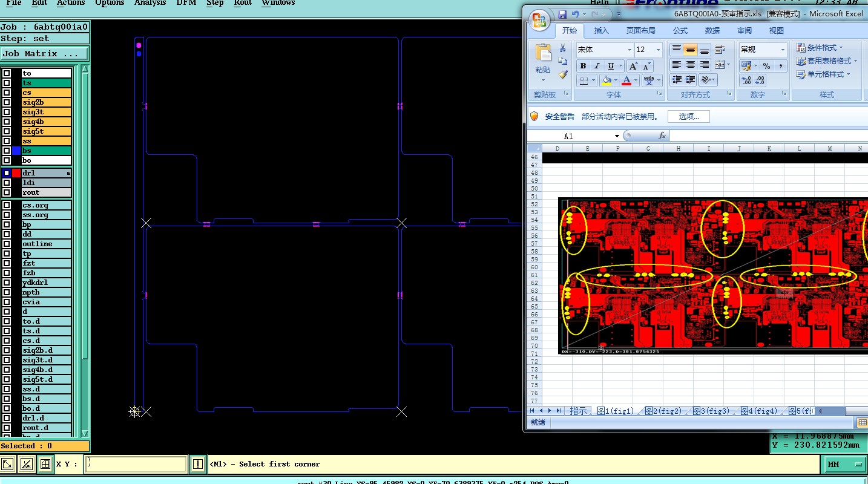868x484 pixels.
Task: Open the Excel font size dropdown
Action: (659, 50)
